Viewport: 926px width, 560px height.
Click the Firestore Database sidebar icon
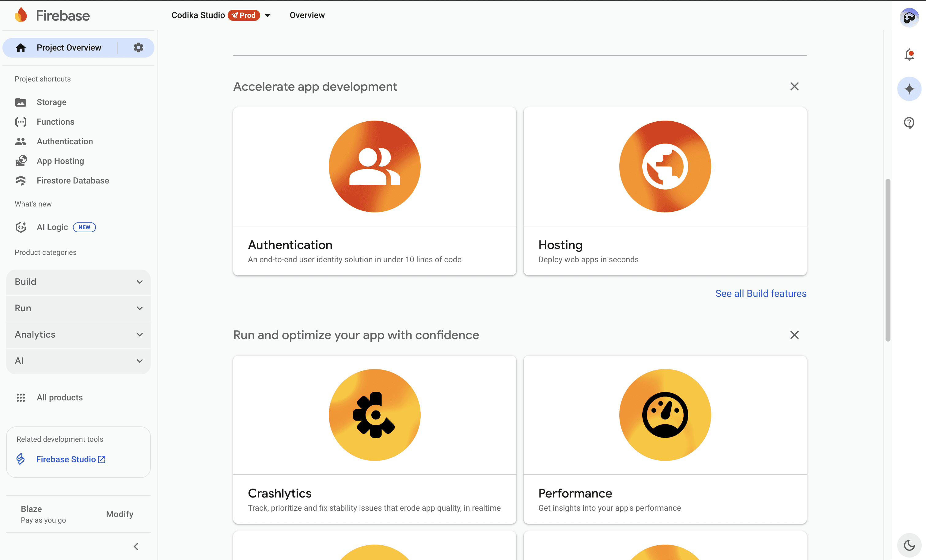click(21, 180)
